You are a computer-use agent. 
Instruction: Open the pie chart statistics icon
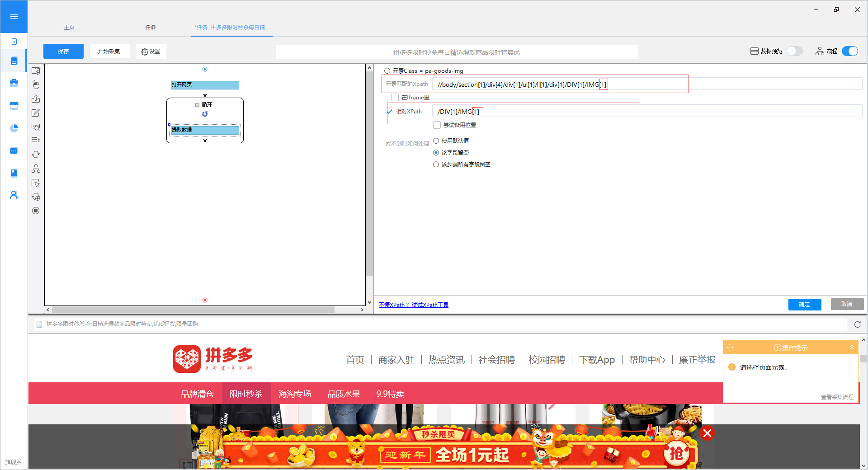(x=14, y=128)
